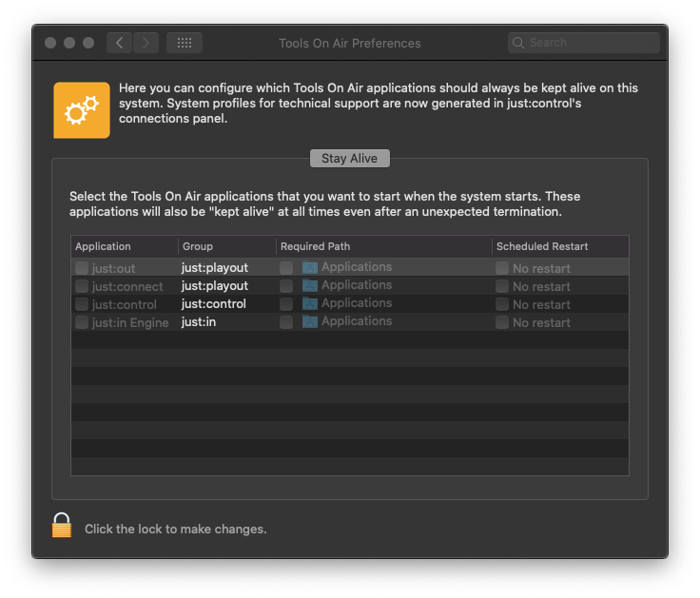700x598 pixels.
Task: Show all preferences via grid icon
Action: (185, 43)
